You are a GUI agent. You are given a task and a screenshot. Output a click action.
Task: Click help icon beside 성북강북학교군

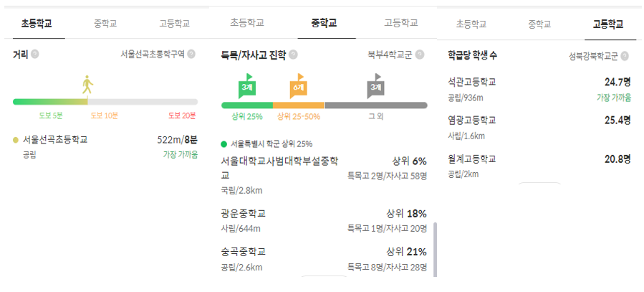(625, 57)
